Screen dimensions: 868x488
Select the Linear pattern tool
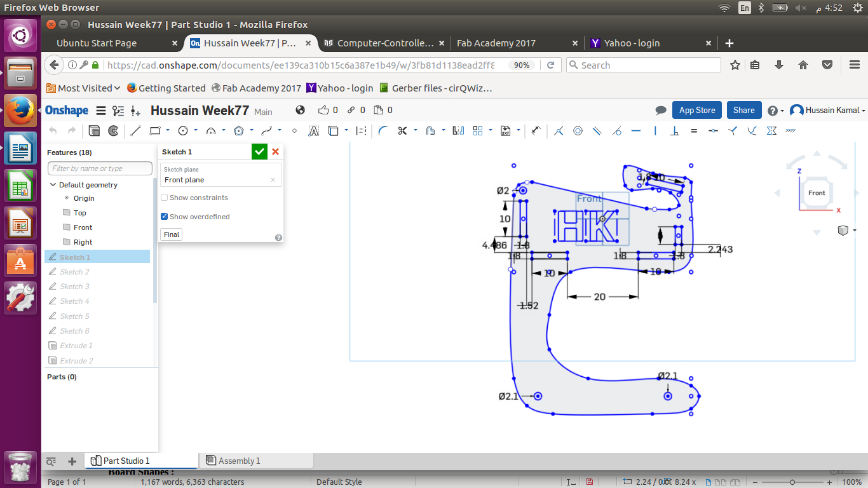click(478, 131)
